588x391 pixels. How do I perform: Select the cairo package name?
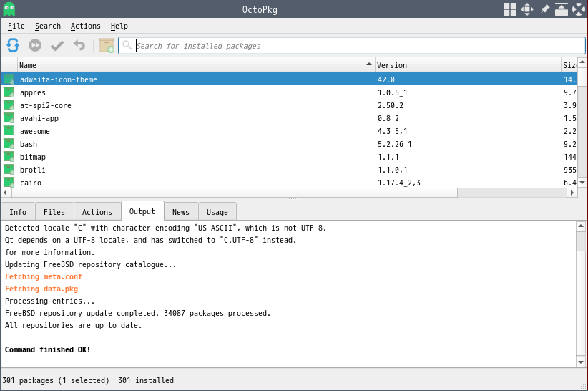pyautogui.click(x=31, y=183)
